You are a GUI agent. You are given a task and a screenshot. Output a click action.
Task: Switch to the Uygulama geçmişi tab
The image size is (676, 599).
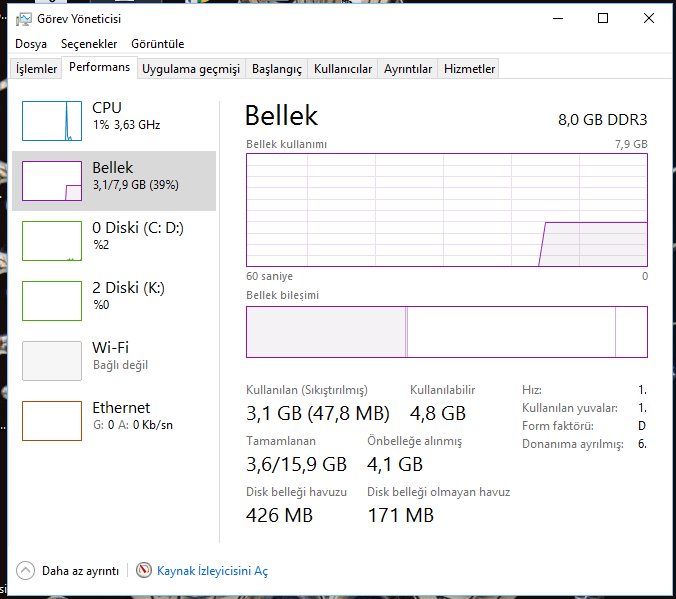191,69
